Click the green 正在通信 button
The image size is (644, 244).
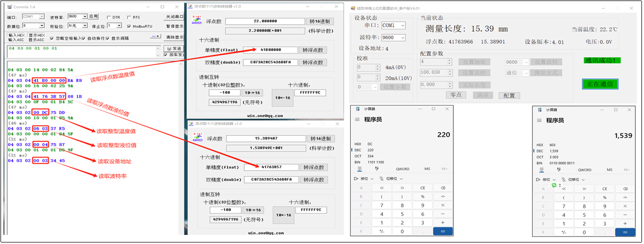pyautogui.click(x=600, y=84)
